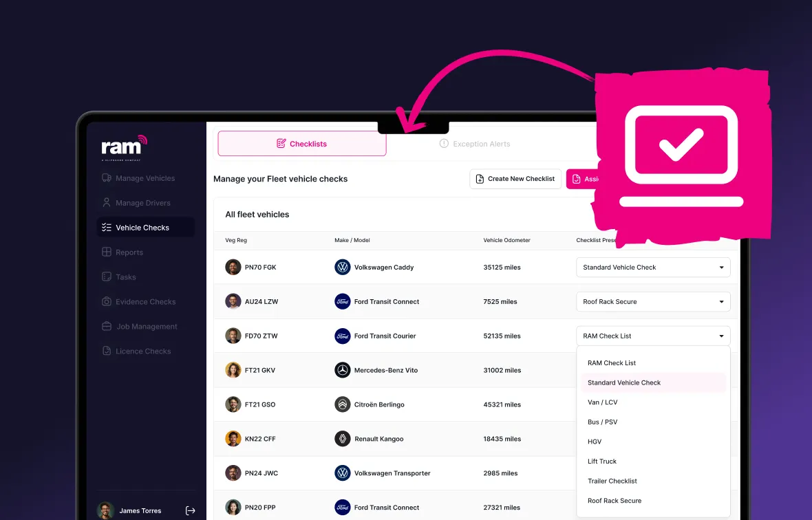This screenshot has height=520, width=812.
Task: Click the Vehicle Checks list icon
Action: point(107,227)
